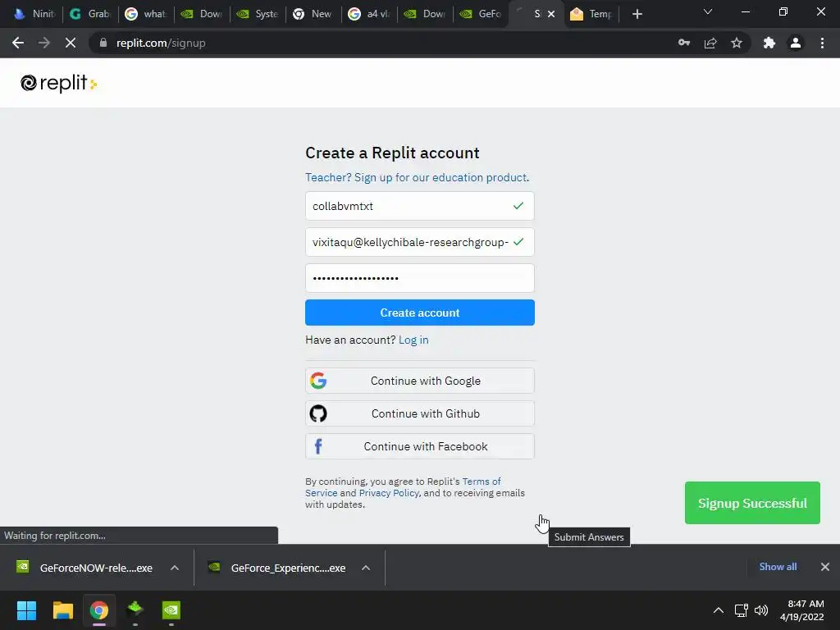
Task: Open the teacher education product link
Action: tap(417, 177)
